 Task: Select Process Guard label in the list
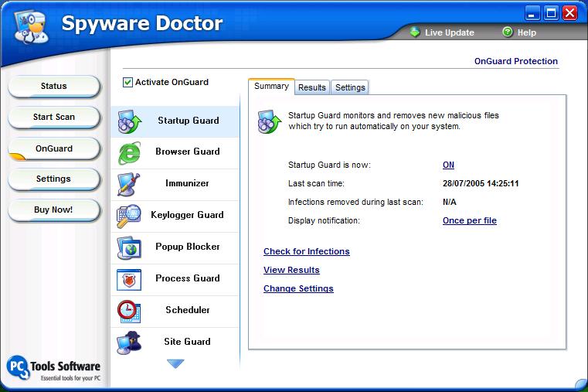tap(188, 278)
